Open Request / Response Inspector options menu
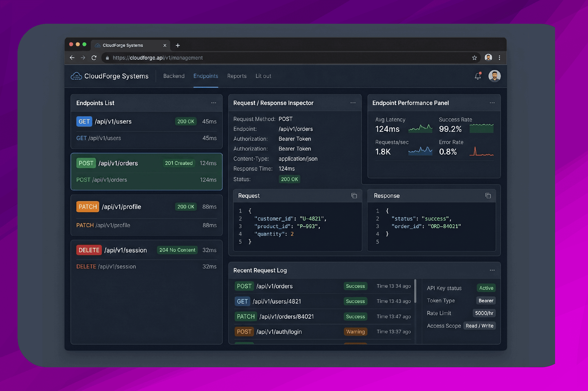This screenshot has width=588, height=391. coord(353,103)
